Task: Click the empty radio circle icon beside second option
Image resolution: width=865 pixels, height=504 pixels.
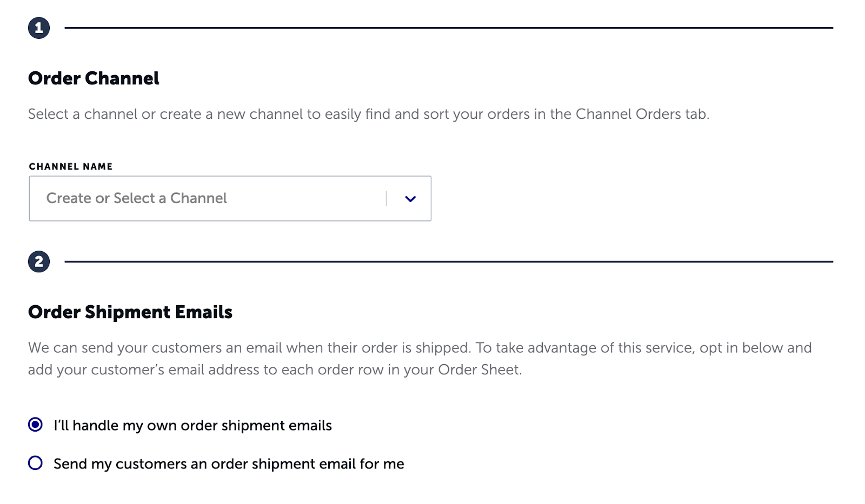Action: coord(36,463)
